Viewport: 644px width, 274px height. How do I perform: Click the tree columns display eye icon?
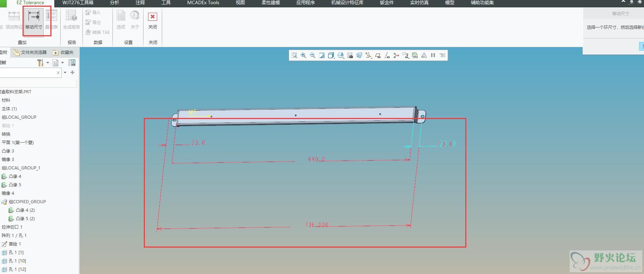point(72,63)
